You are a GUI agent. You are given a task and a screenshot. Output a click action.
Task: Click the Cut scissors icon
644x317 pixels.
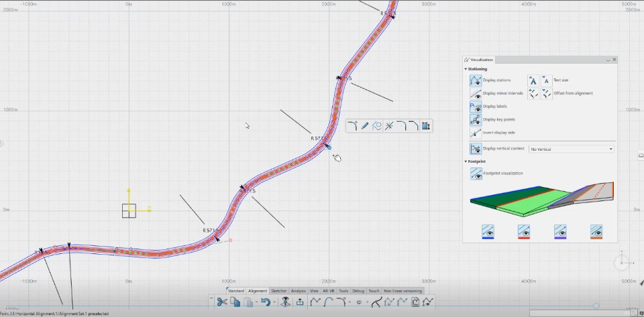[222, 302]
